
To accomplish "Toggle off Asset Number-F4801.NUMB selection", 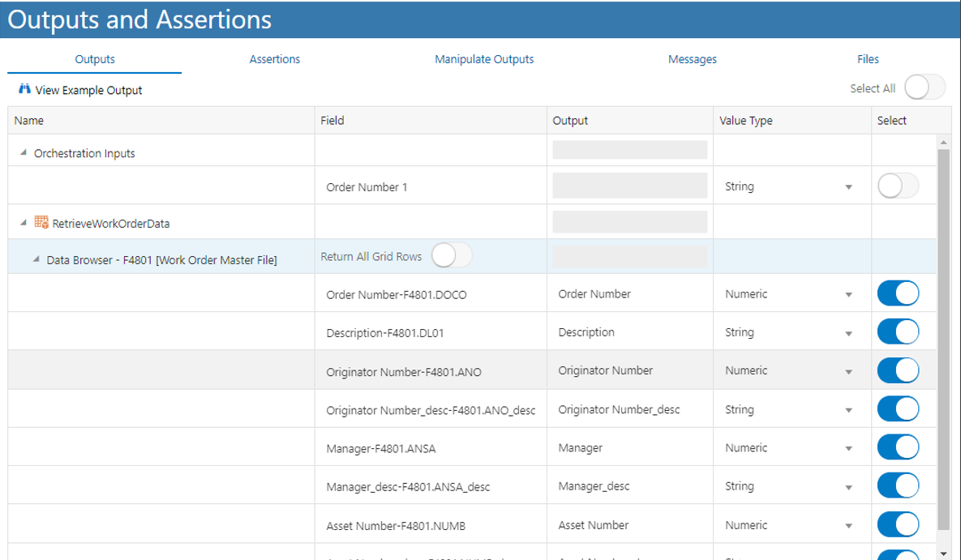I will [898, 525].
